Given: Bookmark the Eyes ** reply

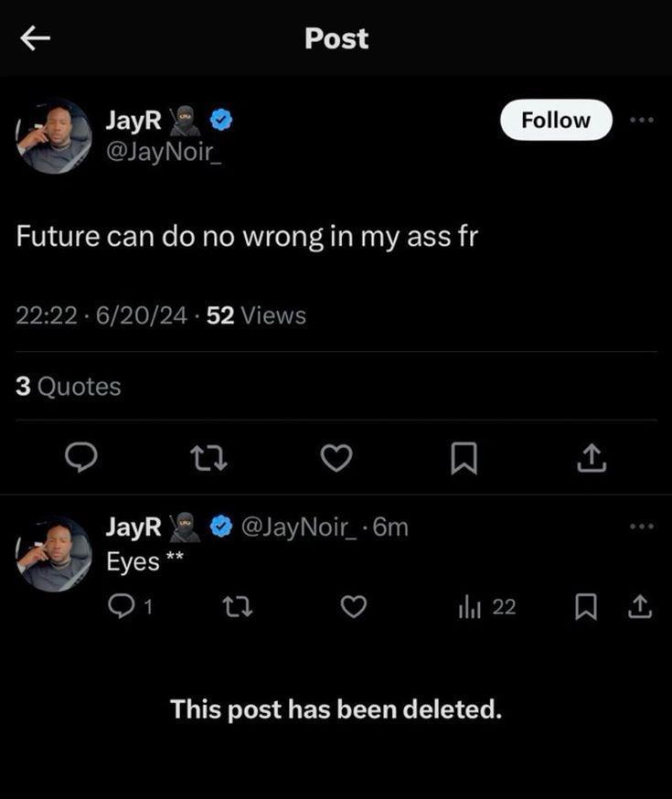Looking at the screenshot, I should [586, 607].
